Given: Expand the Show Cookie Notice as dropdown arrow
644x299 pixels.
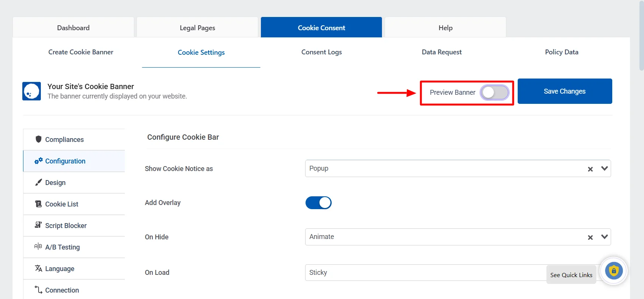Looking at the screenshot, I should point(604,169).
